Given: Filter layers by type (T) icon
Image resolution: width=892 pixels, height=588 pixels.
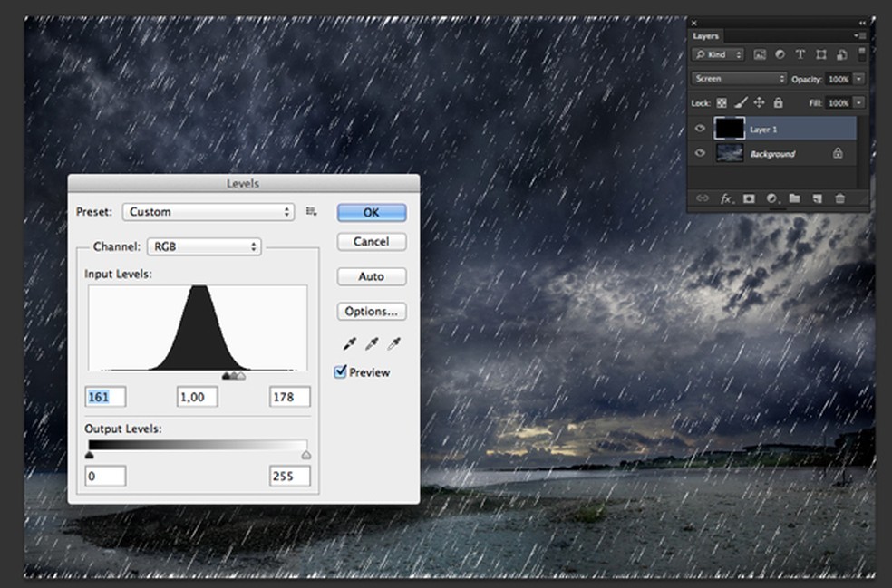Looking at the screenshot, I should point(800,54).
